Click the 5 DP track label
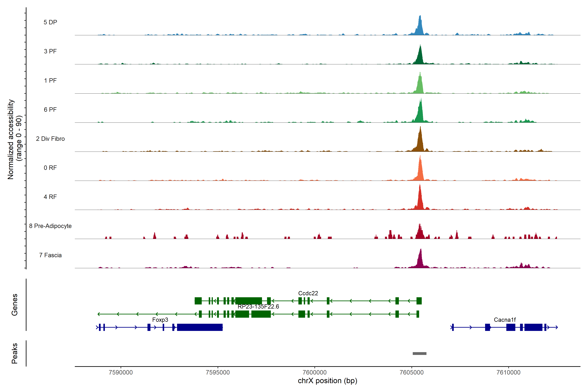Screen dimensions: 588x392 (x=50, y=22)
